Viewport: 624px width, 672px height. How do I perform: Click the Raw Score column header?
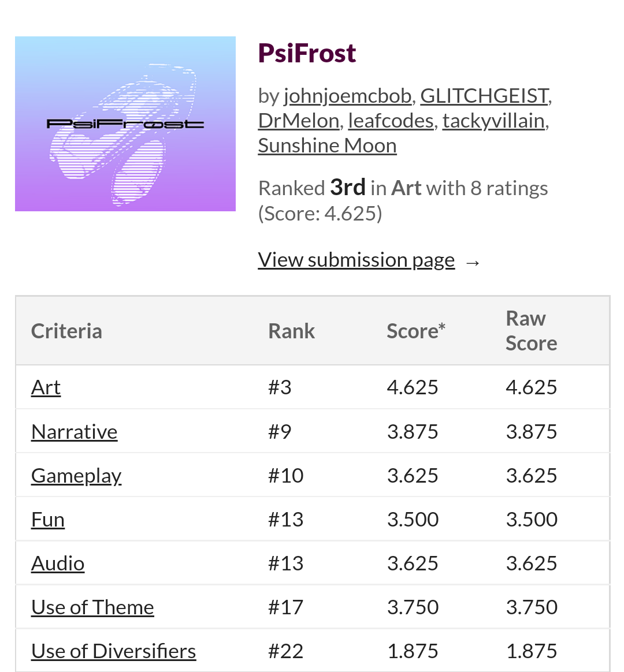pos(531,331)
